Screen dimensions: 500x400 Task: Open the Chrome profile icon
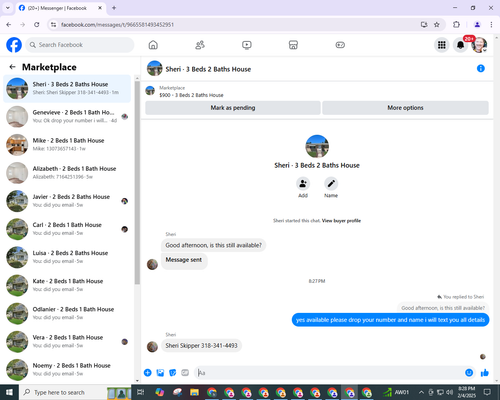coord(477,24)
